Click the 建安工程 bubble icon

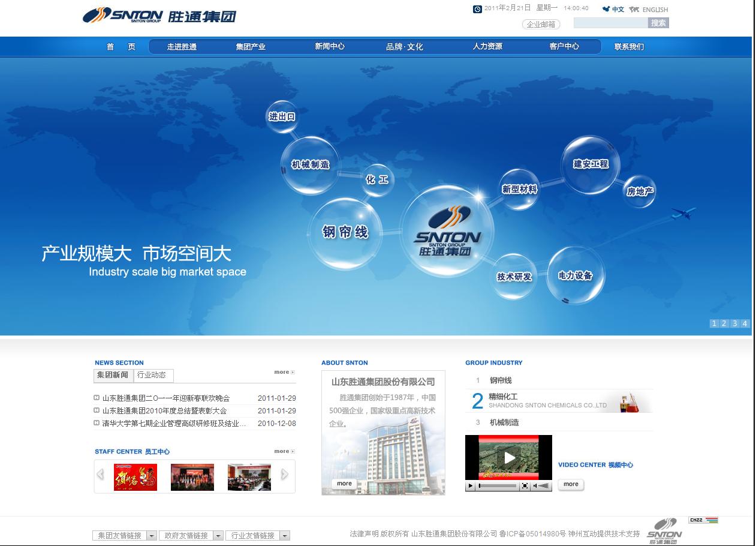[x=591, y=164]
